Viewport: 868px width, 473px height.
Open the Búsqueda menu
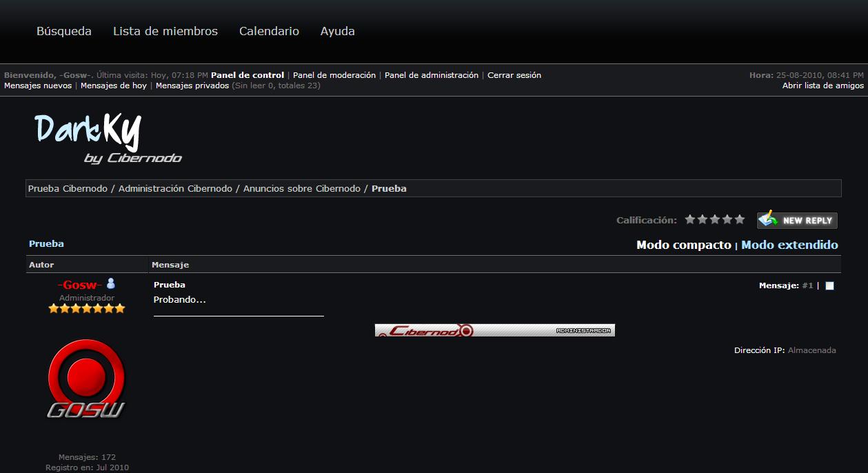(64, 31)
